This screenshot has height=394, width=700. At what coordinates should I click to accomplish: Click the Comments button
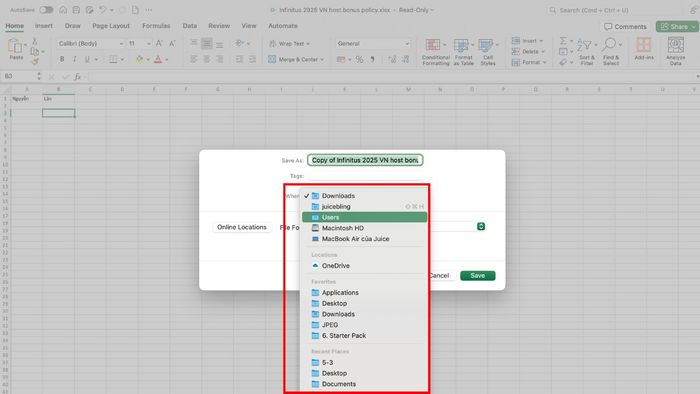[x=625, y=26]
